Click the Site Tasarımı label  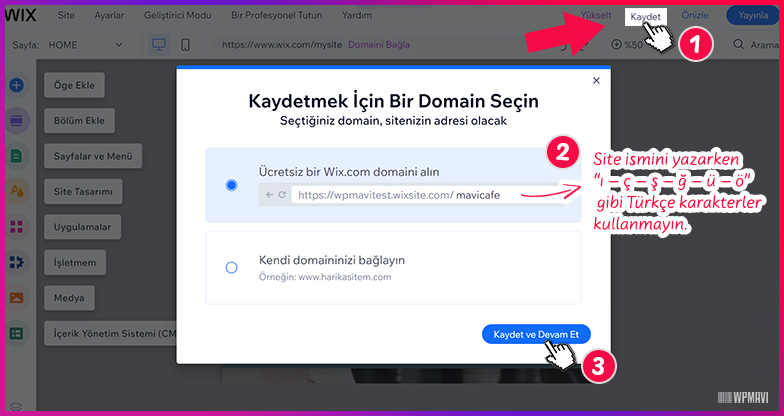coord(83,192)
